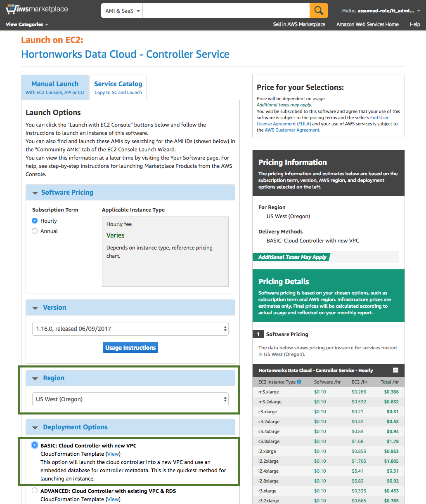The width and height of the screenshot is (426, 504).
Task: Click the search magnifier icon
Action: (x=318, y=10)
